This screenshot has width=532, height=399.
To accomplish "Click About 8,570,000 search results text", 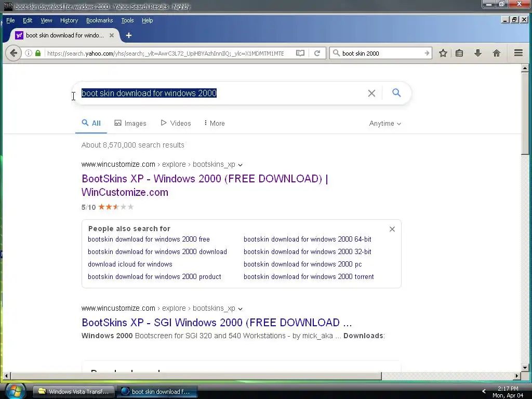I will [132, 145].
